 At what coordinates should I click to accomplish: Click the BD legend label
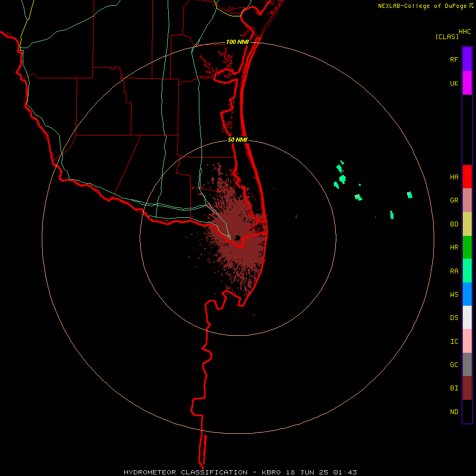pyautogui.click(x=454, y=224)
